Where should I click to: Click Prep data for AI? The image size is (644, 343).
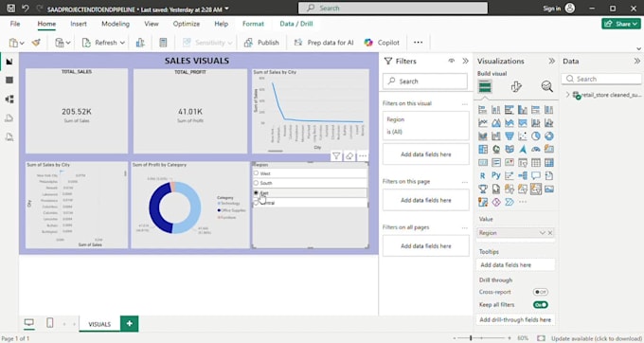pyautogui.click(x=324, y=43)
